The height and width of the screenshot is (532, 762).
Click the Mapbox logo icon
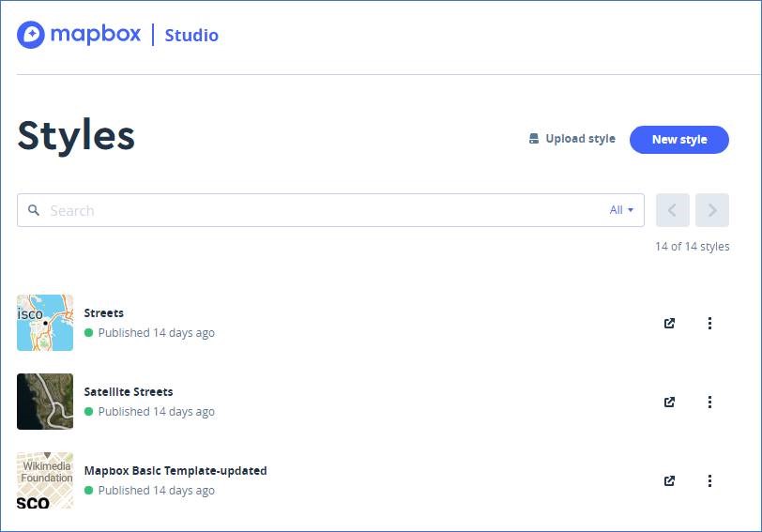pos(31,35)
